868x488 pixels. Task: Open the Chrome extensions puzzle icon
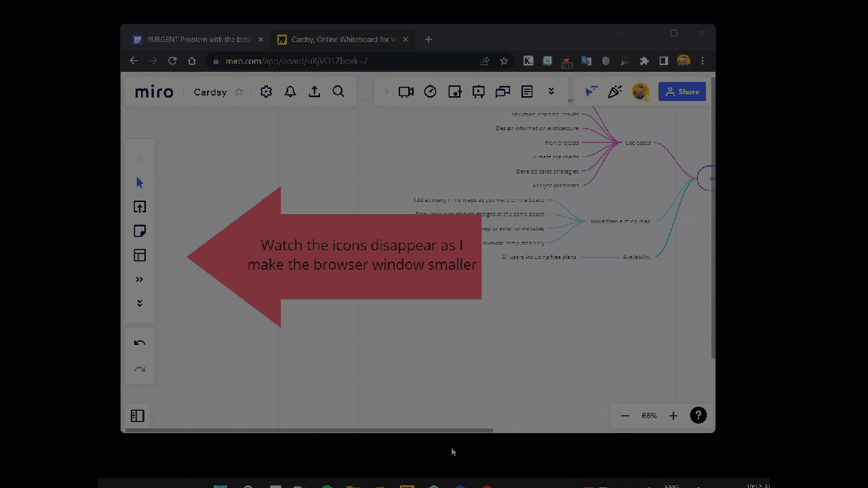[644, 61]
